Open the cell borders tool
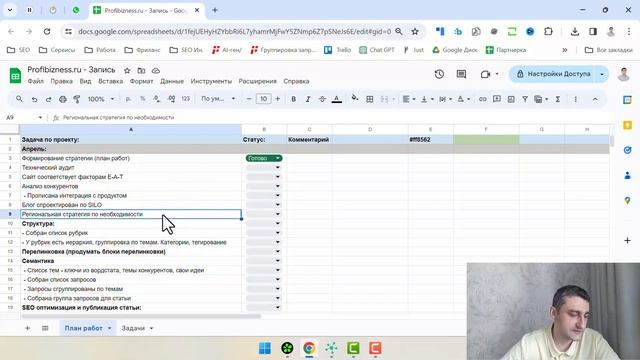Image resolution: width=640 pixels, height=360 pixels. tap(370, 99)
